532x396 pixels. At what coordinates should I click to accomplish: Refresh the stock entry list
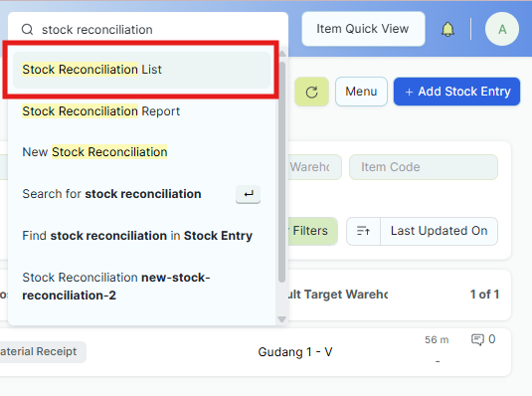311,92
